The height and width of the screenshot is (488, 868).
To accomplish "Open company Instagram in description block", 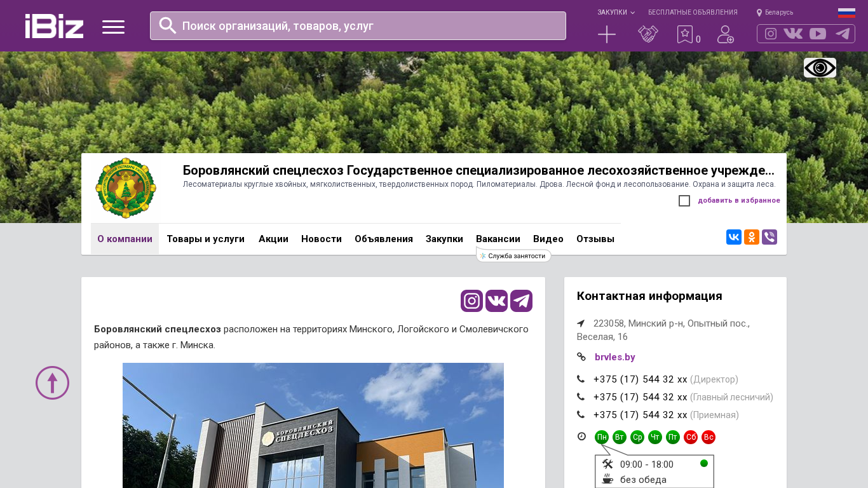I will click(x=471, y=301).
